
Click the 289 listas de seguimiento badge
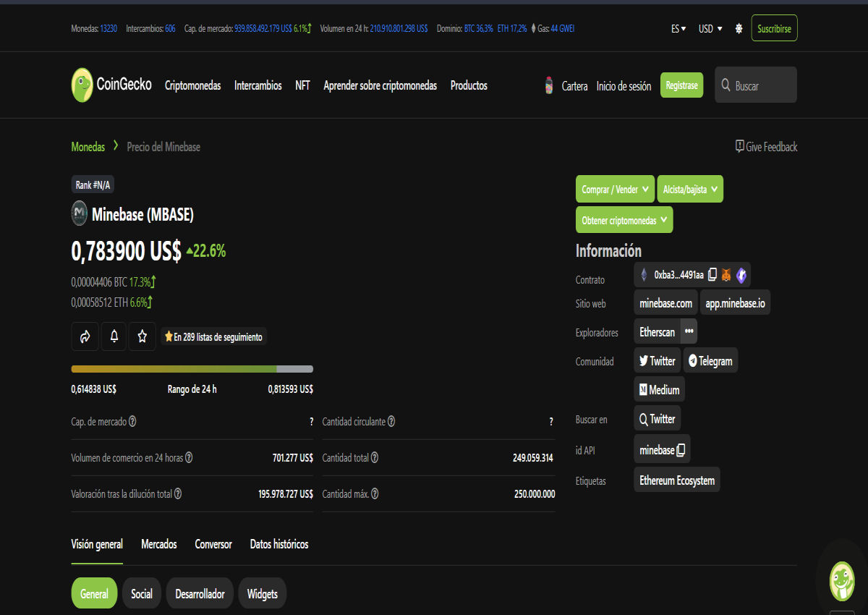pos(214,336)
